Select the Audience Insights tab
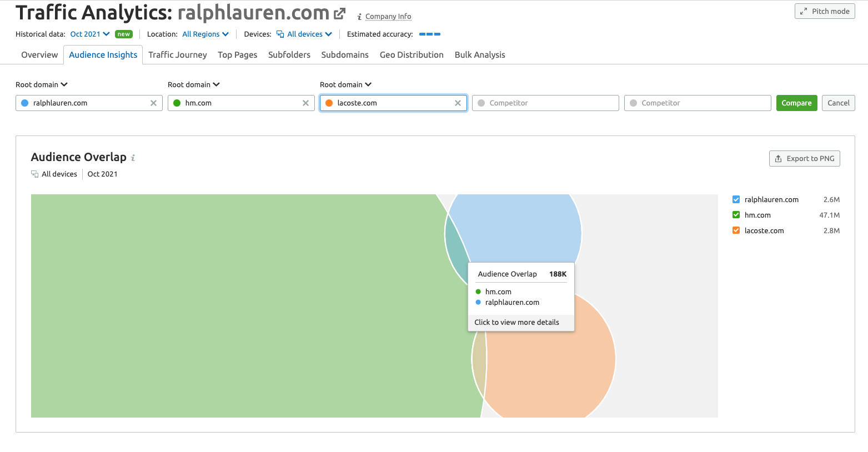 [103, 55]
